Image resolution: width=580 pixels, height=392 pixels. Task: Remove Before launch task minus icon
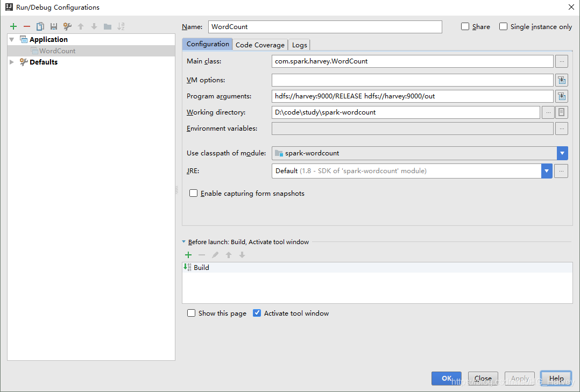click(202, 255)
